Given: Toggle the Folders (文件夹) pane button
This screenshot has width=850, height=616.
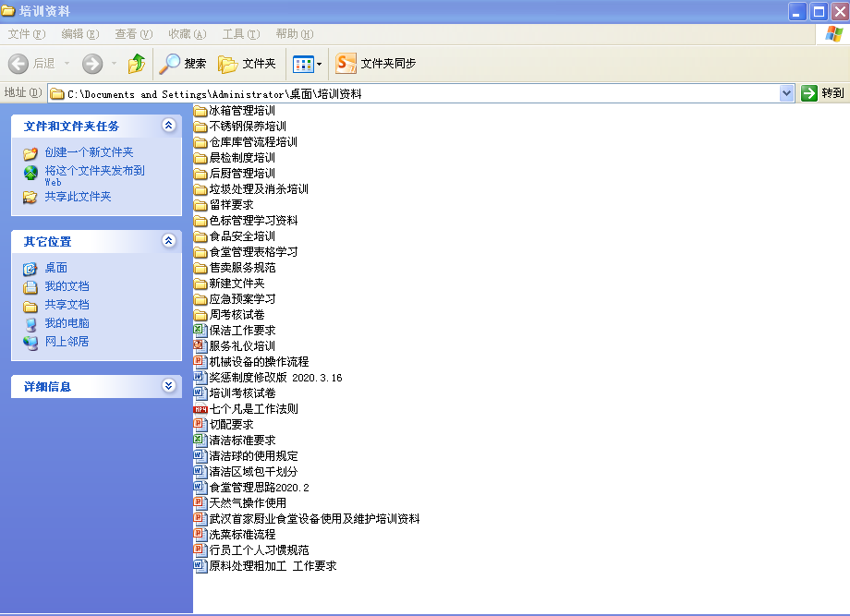Looking at the screenshot, I should click(x=247, y=64).
